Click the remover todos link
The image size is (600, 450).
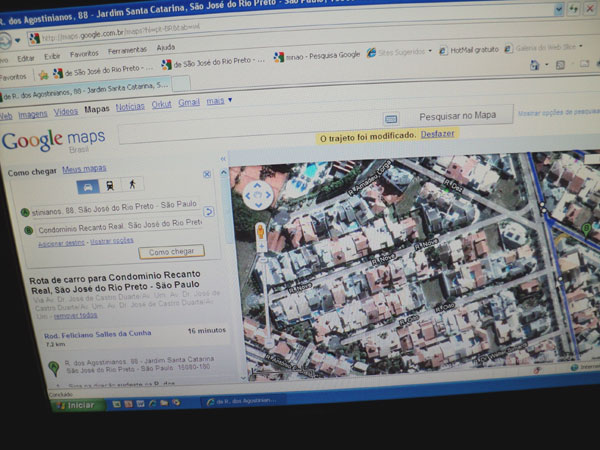(x=75, y=316)
